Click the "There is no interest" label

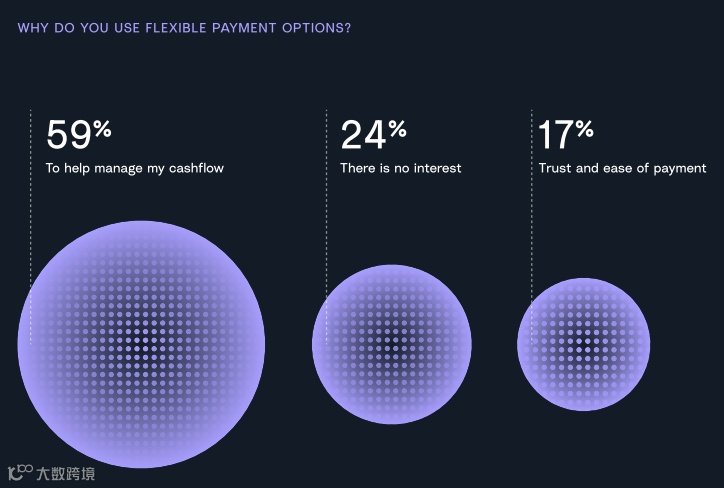point(400,168)
